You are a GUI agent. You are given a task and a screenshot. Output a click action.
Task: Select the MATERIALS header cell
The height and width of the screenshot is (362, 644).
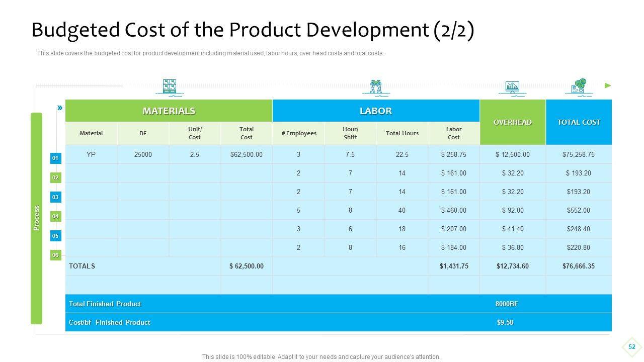[x=169, y=111]
